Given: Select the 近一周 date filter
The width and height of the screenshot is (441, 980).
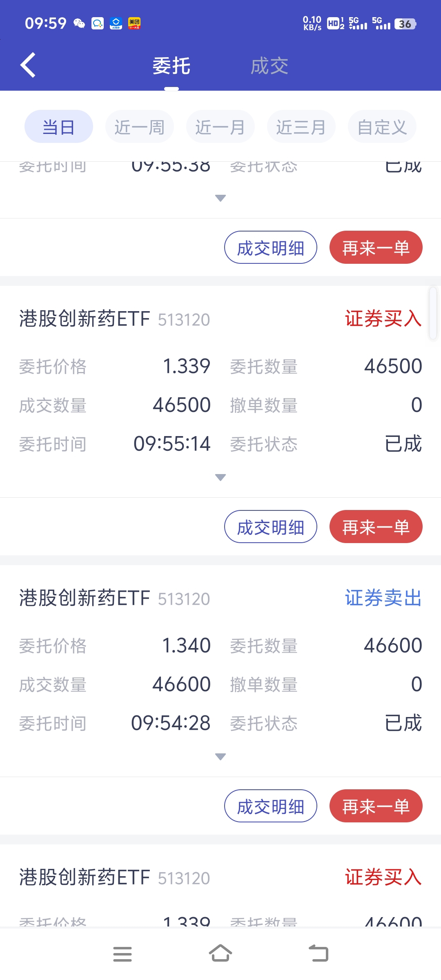Looking at the screenshot, I should coord(140,127).
